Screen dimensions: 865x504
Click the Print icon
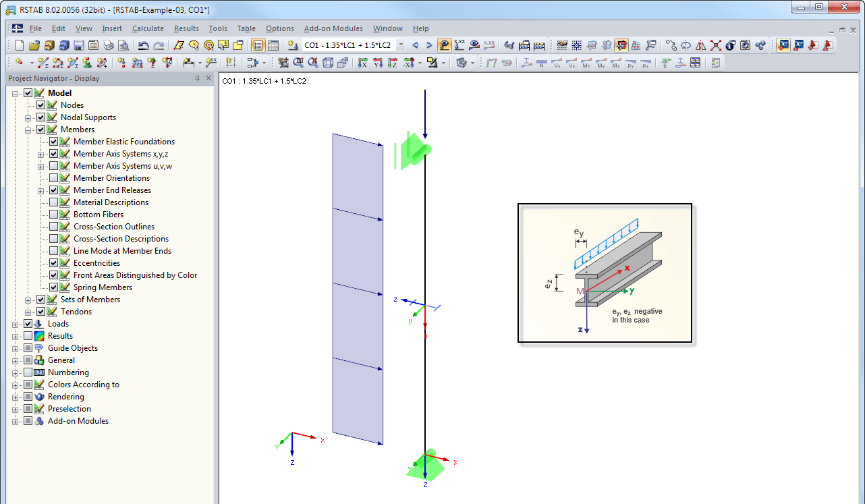point(108,45)
